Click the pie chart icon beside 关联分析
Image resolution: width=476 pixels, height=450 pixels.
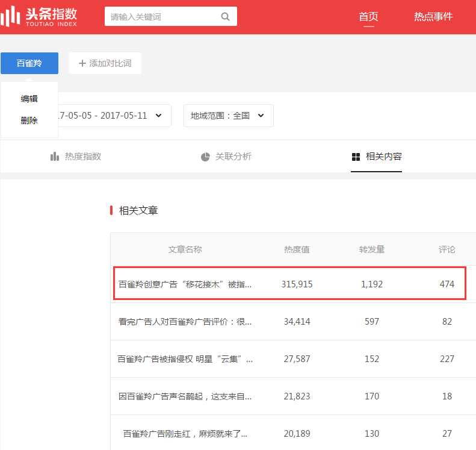205,157
